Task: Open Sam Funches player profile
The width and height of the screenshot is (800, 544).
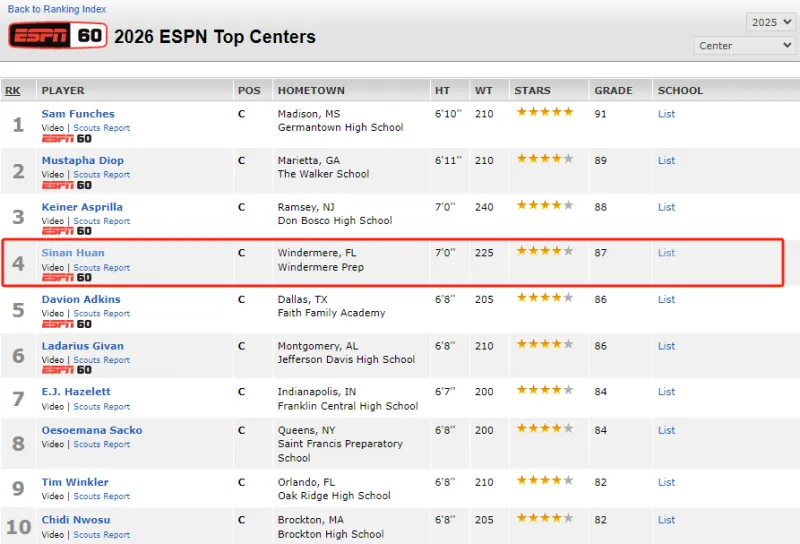Action: coord(78,114)
